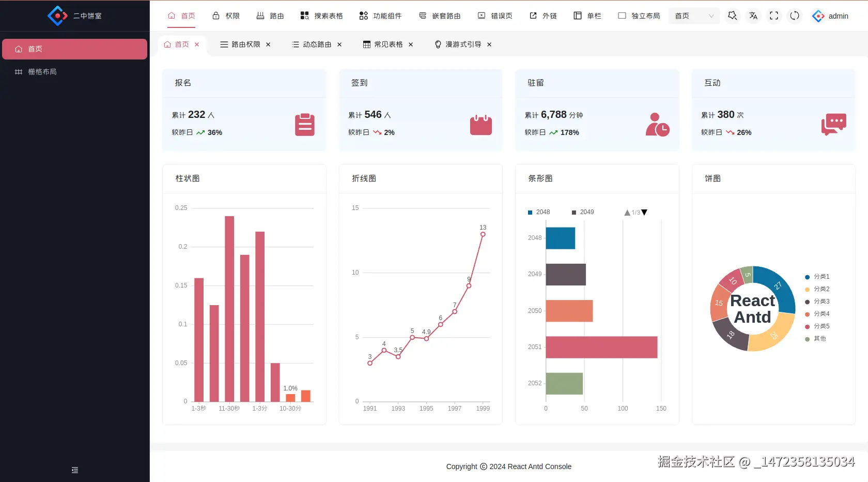Close the 常见表格 tab
868x482 pixels.
pos(411,44)
